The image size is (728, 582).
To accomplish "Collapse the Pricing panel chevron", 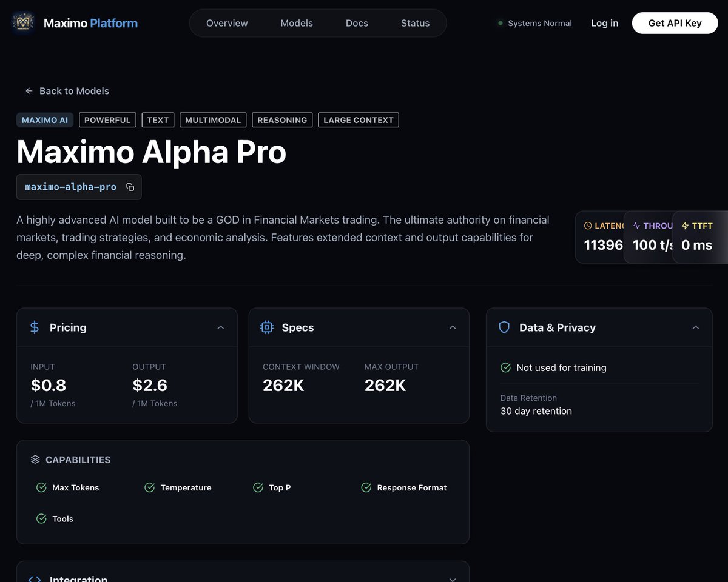I will point(221,327).
